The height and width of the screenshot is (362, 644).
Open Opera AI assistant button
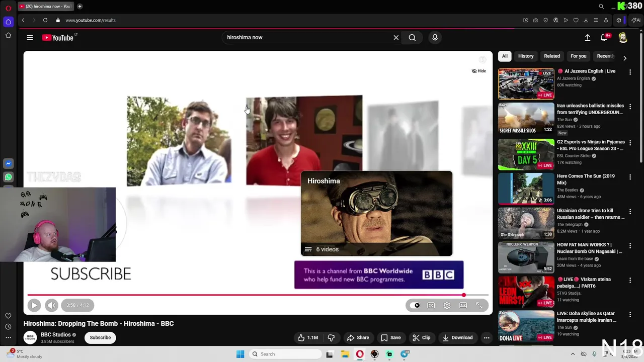click(636, 20)
